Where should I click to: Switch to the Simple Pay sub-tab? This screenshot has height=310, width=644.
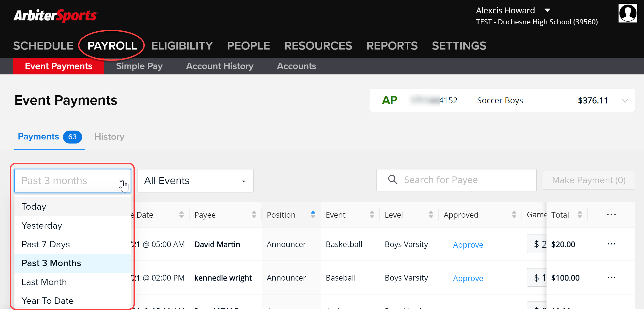click(x=139, y=66)
